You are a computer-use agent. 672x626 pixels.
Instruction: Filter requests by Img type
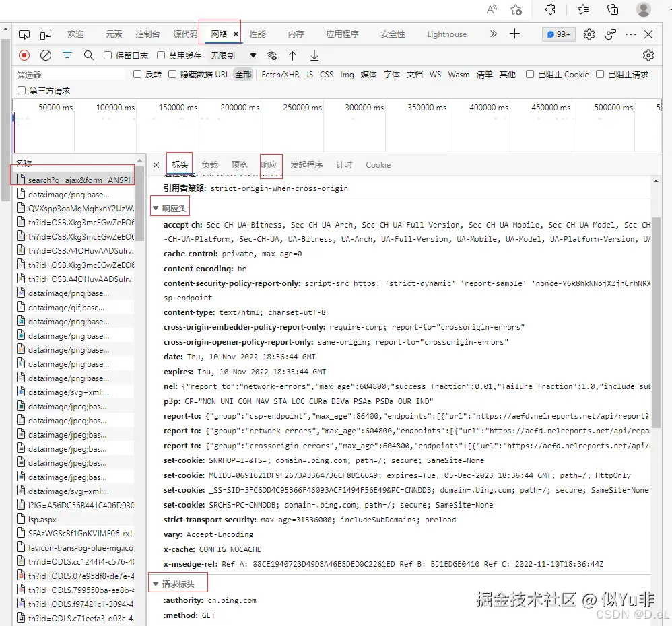[x=347, y=75]
